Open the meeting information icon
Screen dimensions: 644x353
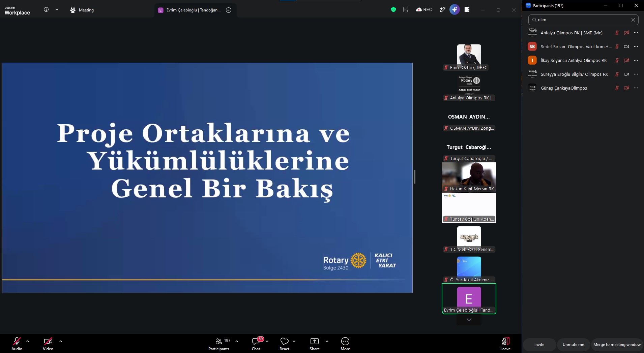point(46,10)
